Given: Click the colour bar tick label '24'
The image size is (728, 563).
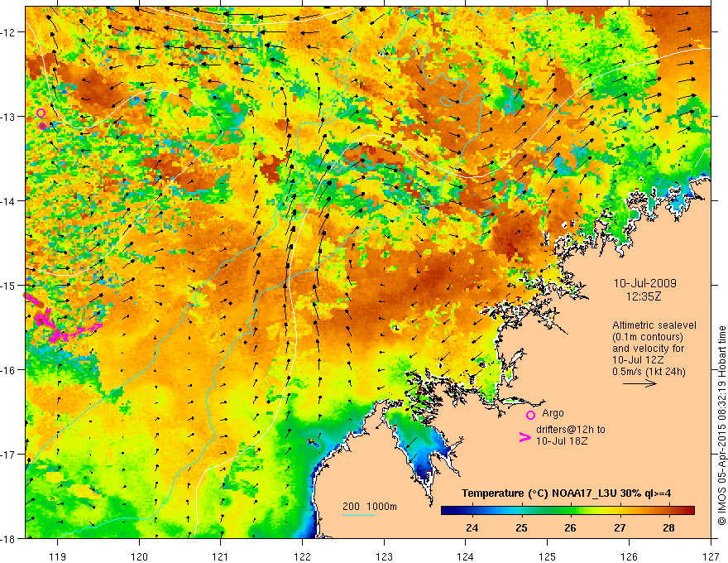Looking at the screenshot, I should point(472,527).
